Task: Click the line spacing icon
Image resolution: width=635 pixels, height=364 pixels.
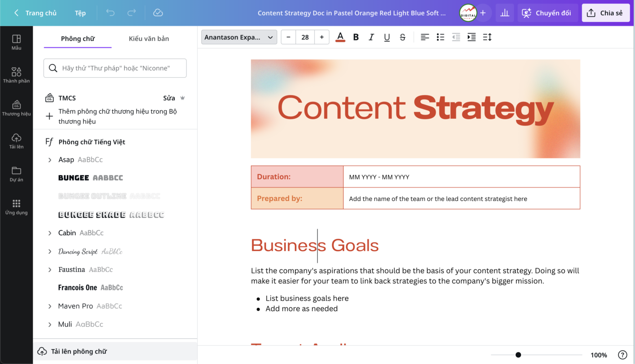Action: tap(487, 37)
